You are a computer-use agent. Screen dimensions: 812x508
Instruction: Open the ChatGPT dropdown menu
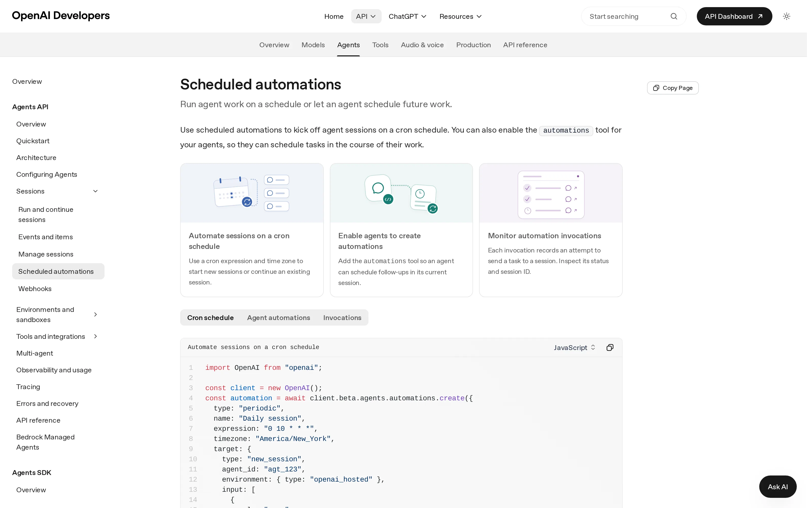coord(407,16)
